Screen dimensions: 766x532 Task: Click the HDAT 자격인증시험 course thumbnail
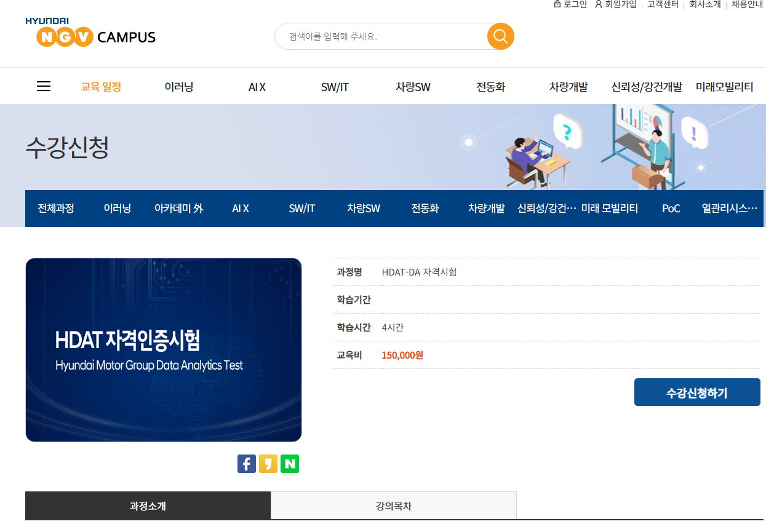tap(164, 350)
